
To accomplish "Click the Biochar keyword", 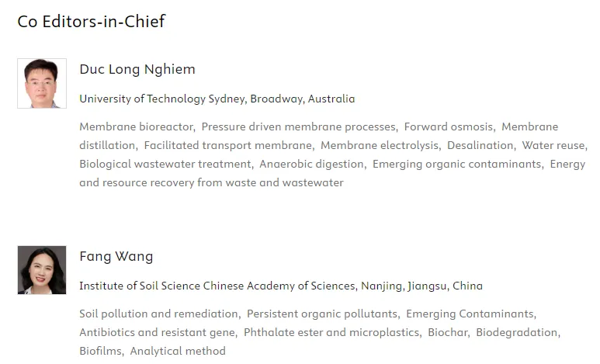I will pos(449,332).
